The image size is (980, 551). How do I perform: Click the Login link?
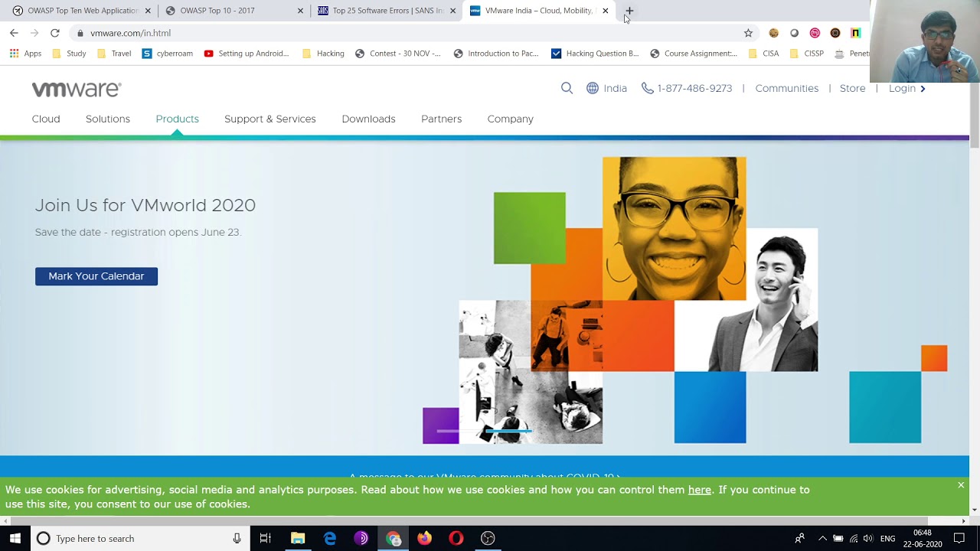click(906, 88)
